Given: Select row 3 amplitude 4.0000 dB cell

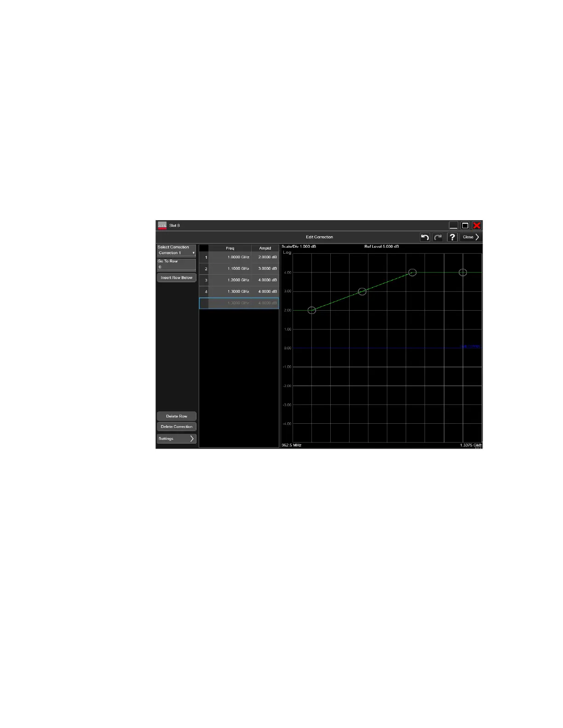Looking at the screenshot, I should point(265,280).
